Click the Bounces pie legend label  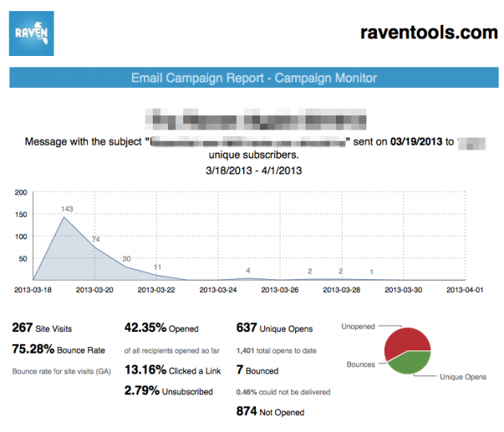coord(361,365)
